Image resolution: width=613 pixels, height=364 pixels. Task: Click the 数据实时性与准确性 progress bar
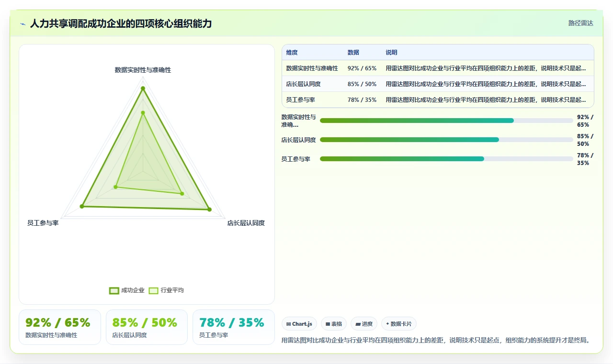pyautogui.click(x=446, y=121)
